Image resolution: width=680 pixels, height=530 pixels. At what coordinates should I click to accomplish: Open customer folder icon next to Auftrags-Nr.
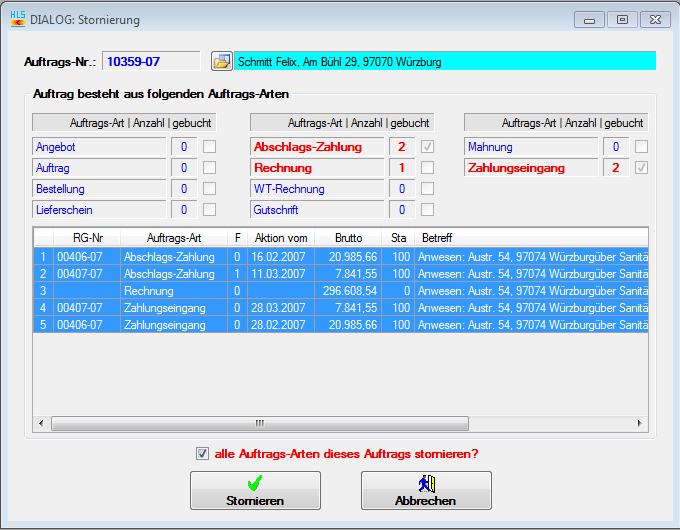(221, 61)
